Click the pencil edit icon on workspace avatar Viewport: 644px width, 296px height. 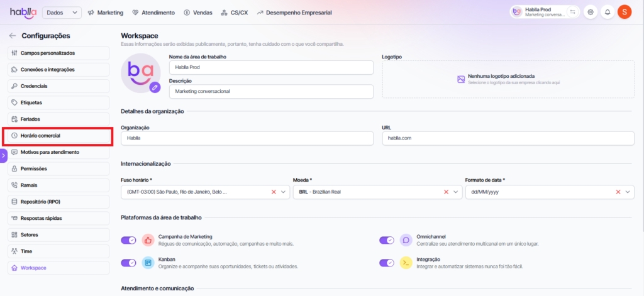tap(155, 87)
